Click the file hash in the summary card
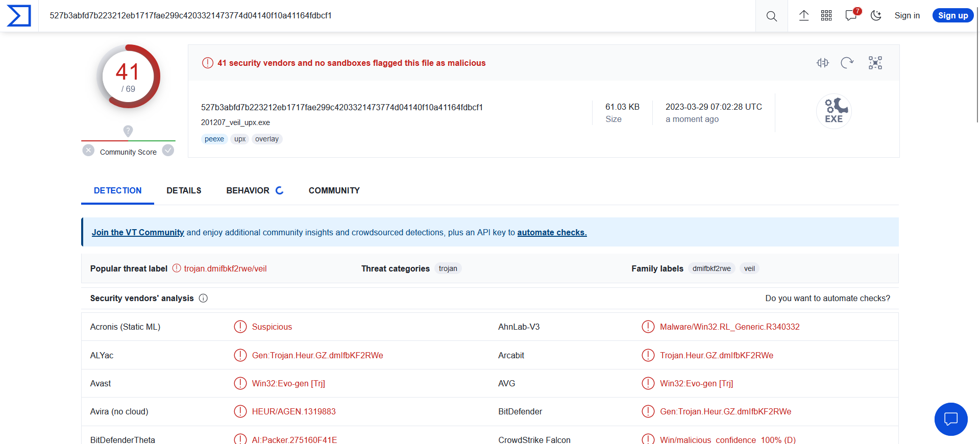This screenshot has width=980, height=444. (x=342, y=108)
